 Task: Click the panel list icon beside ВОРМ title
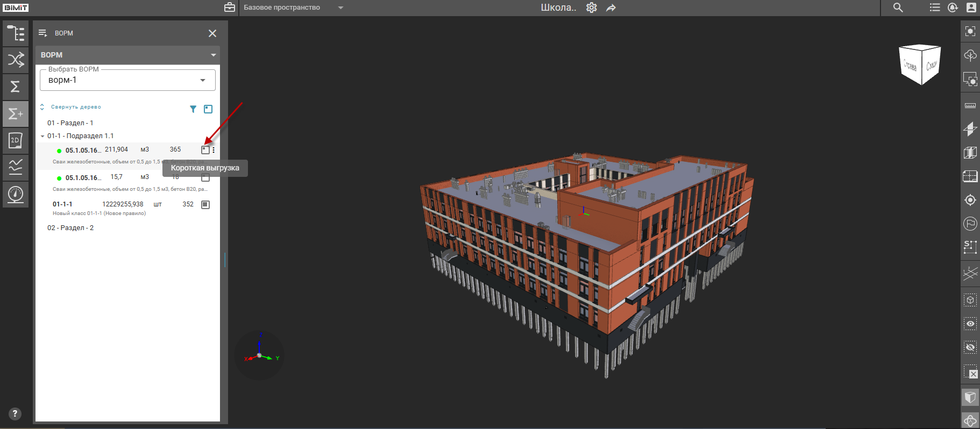click(43, 33)
